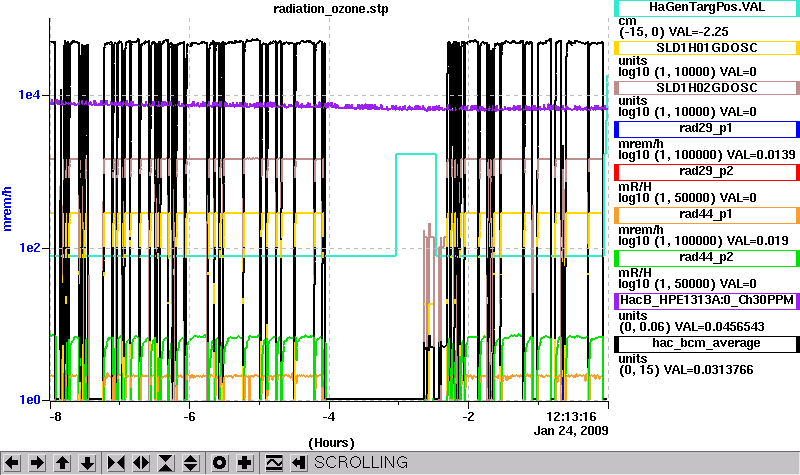Click the SCROLLING status label
The width and height of the screenshot is (800, 475).
[x=361, y=463]
